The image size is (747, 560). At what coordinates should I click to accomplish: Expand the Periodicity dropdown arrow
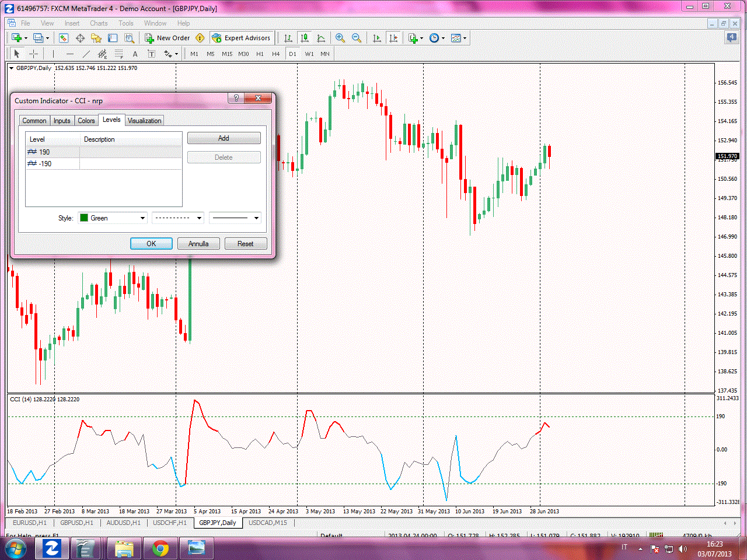pyautogui.click(x=443, y=38)
